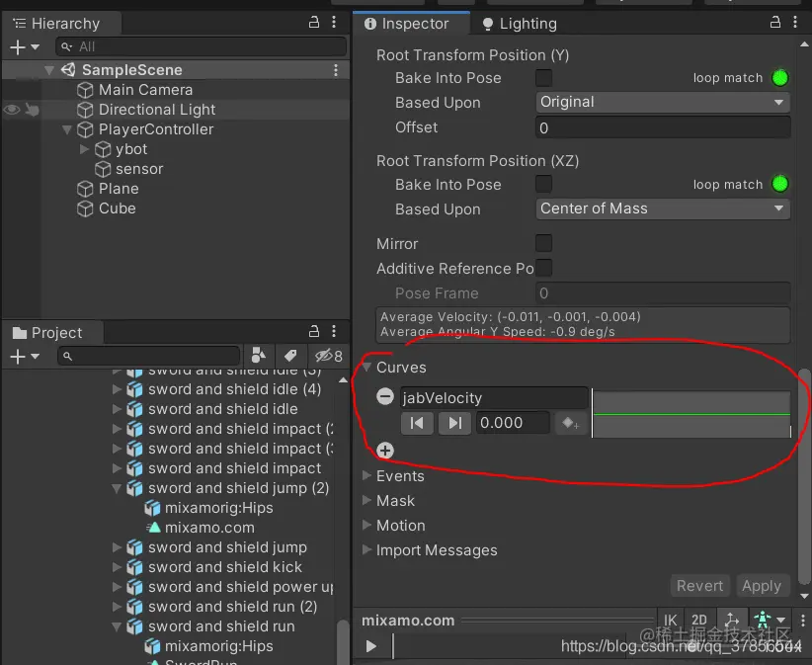The image size is (812, 665).
Task: Enable Bake Into Pose for Position (XZ)
Action: tap(543, 184)
